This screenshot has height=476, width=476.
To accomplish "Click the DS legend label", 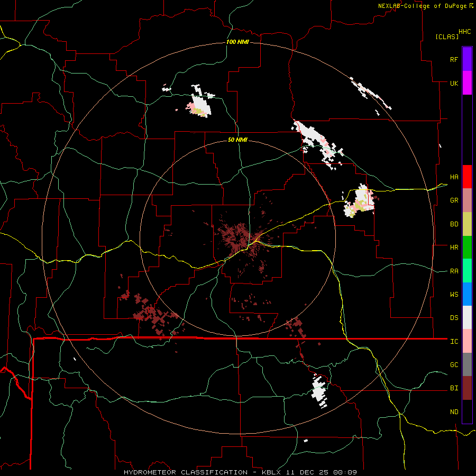I will (x=454, y=318).
